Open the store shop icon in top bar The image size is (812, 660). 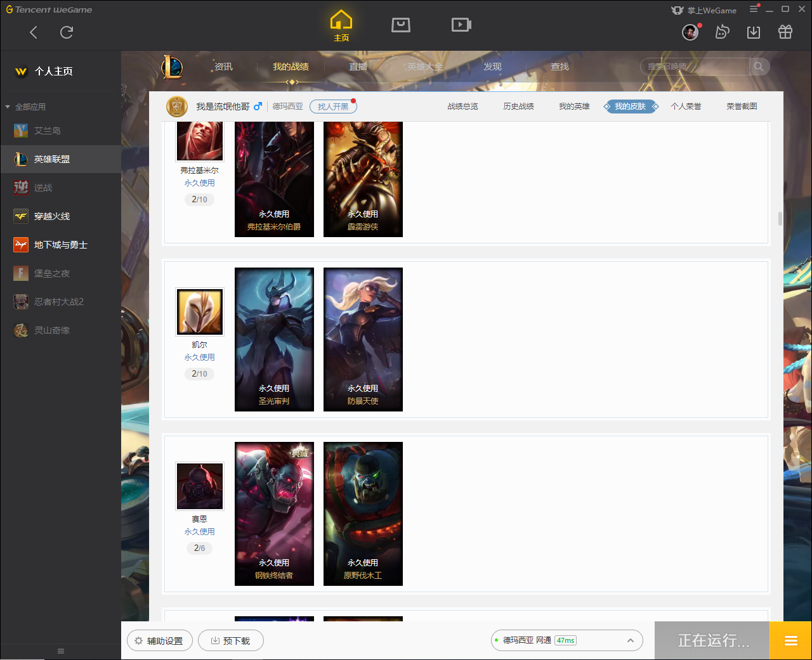401,25
